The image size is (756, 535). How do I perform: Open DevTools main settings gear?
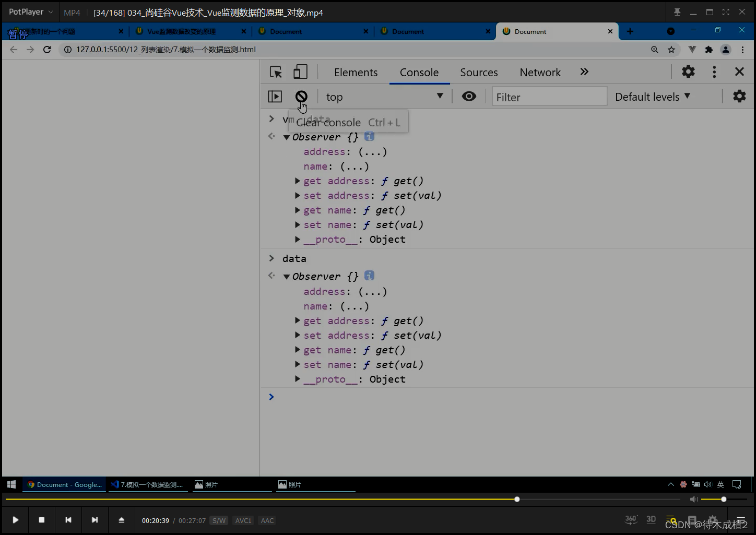(x=688, y=72)
